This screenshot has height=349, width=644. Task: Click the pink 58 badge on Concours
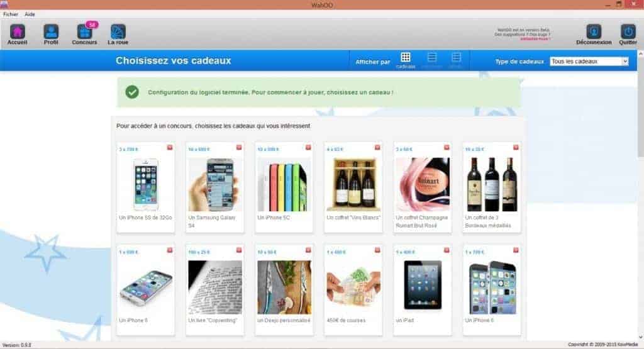[92, 25]
